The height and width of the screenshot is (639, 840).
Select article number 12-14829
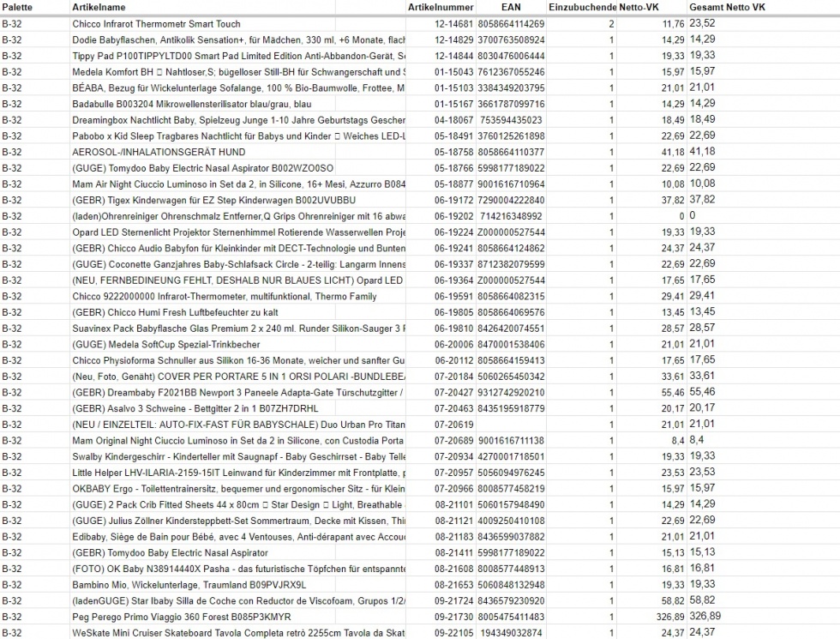tap(453, 40)
